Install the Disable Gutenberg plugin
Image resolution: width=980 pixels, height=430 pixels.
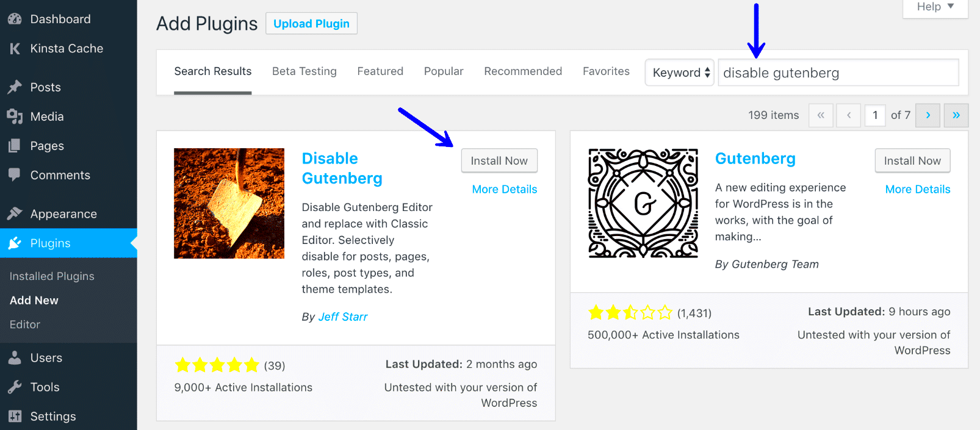click(499, 161)
